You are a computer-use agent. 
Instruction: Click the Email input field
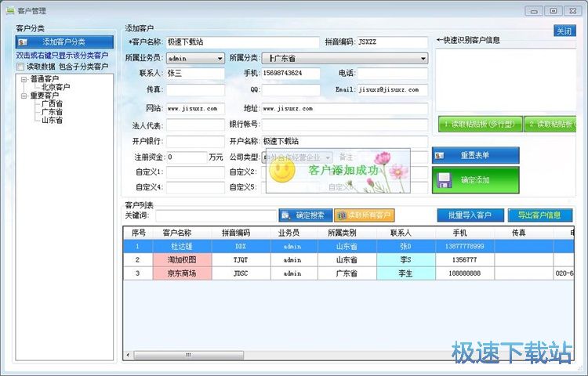coord(392,89)
